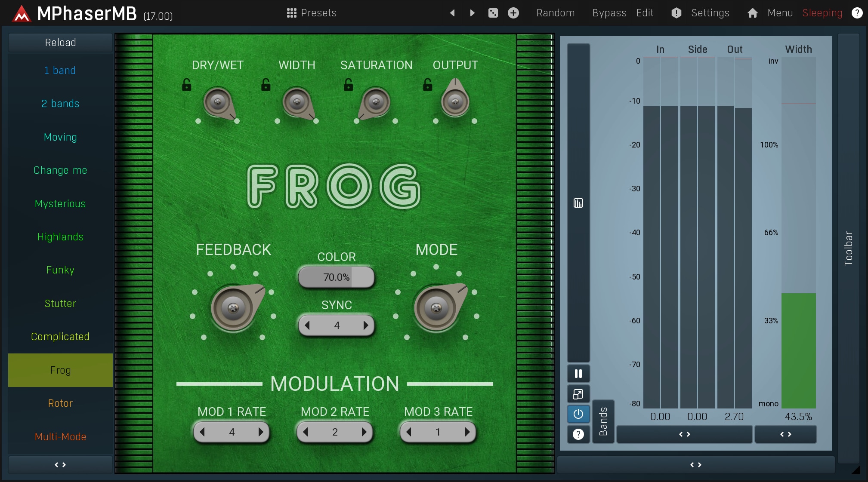Image resolution: width=868 pixels, height=482 pixels.
Task: Toggle the meter power button
Action: coord(578,414)
